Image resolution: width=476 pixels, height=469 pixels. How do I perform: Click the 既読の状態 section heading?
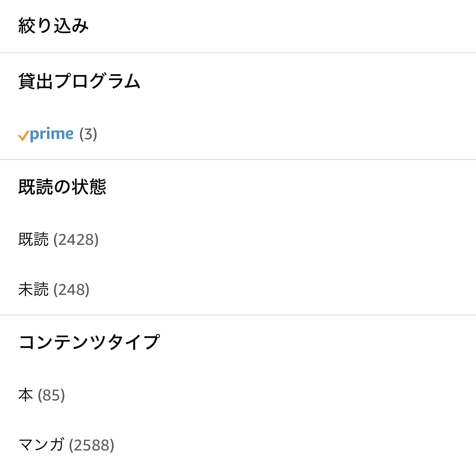pyautogui.click(x=62, y=187)
